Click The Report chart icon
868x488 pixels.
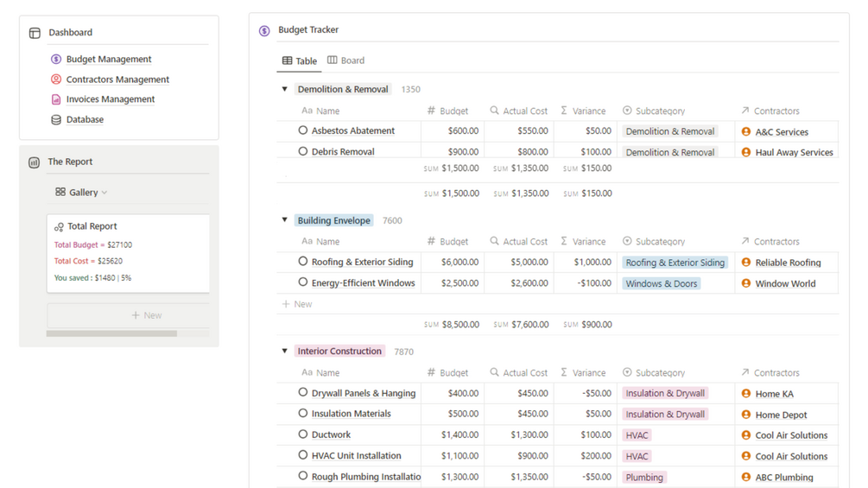click(35, 162)
